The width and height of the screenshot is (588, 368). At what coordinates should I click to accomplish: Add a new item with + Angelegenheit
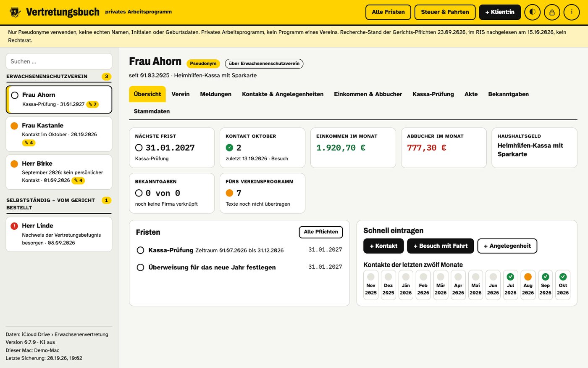pyautogui.click(x=507, y=246)
